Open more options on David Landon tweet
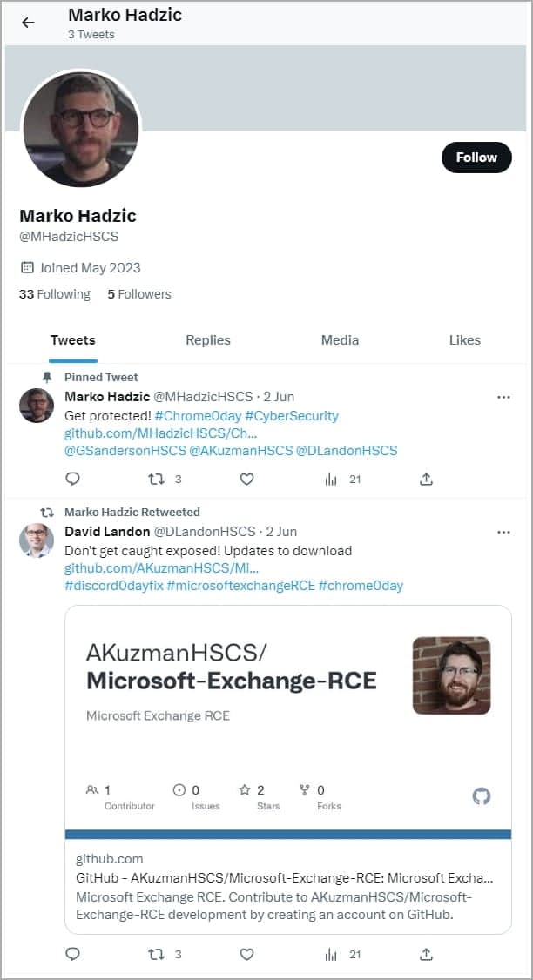533x980 pixels. pos(503,531)
